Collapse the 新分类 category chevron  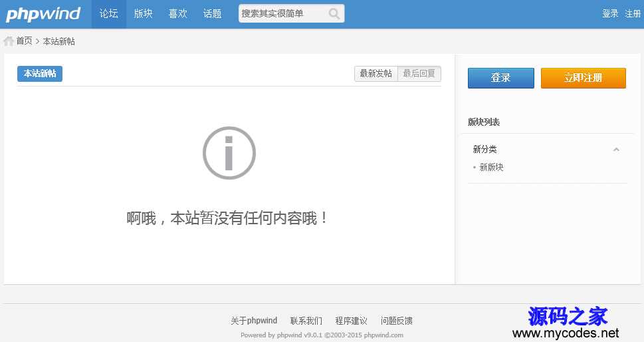pos(616,149)
